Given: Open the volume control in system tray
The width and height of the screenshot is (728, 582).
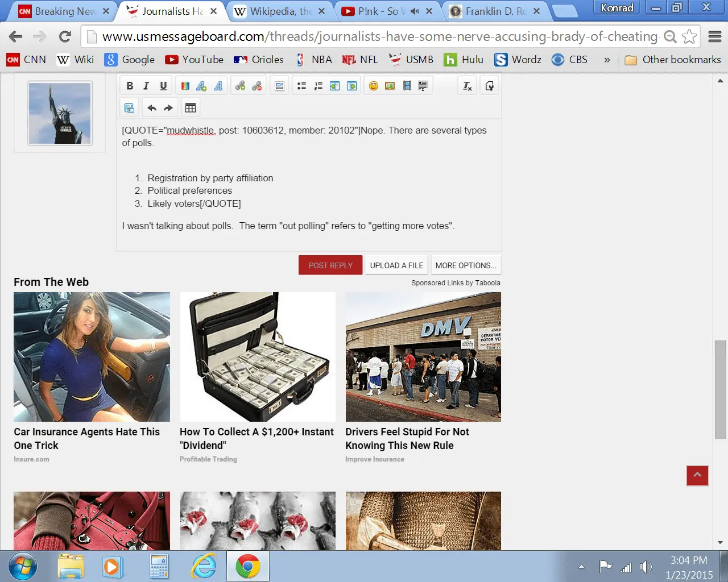Looking at the screenshot, I should click(646, 567).
